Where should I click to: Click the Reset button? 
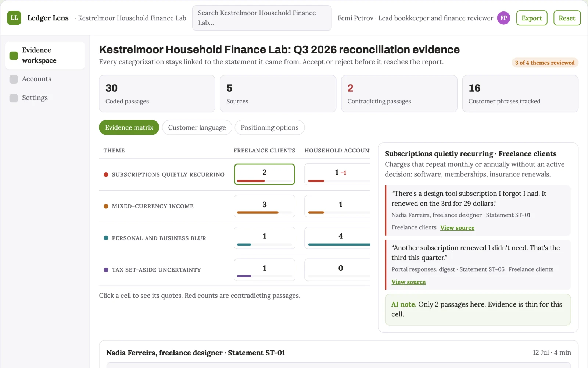pos(567,18)
